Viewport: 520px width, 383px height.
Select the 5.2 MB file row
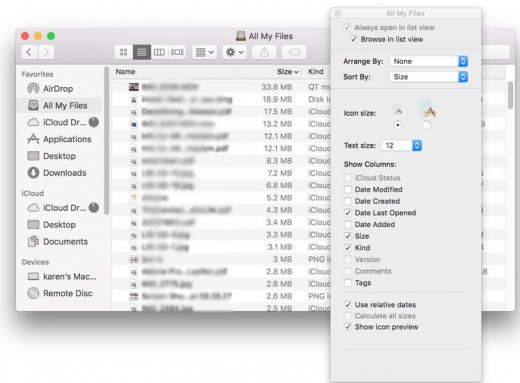click(222, 198)
